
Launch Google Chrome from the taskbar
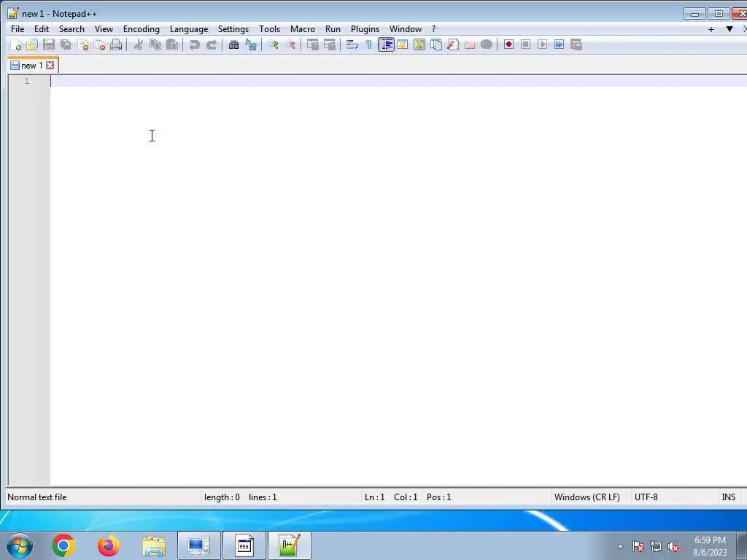click(63, 545)
